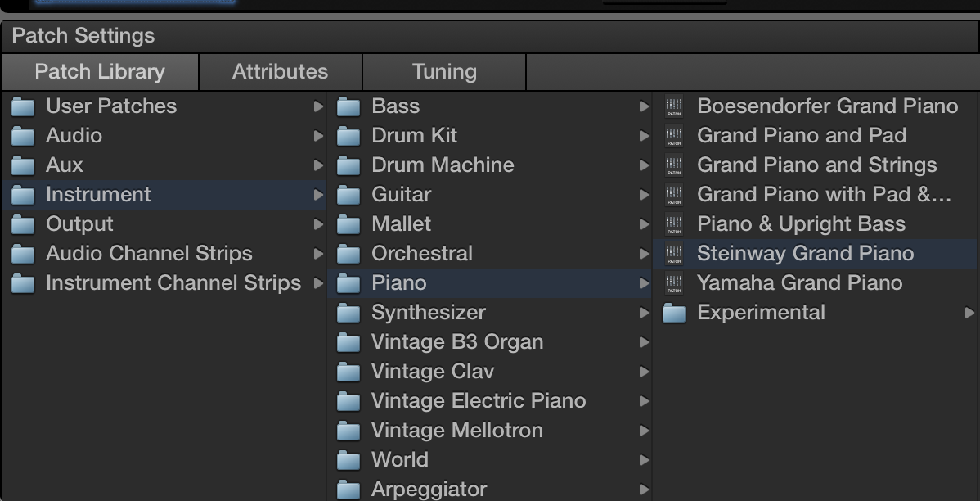
Task: Choose the Grand Piano with Pad &… patch
Action: [x=825, y=195]
